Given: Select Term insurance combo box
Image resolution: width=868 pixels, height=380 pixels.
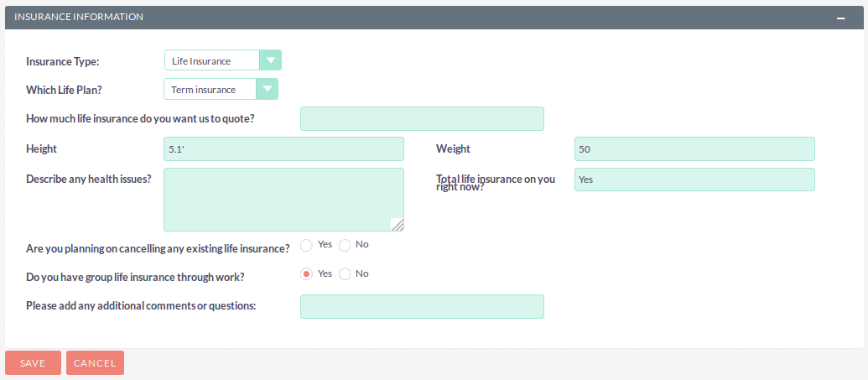Looking at the screenshot, I should 221,89.
